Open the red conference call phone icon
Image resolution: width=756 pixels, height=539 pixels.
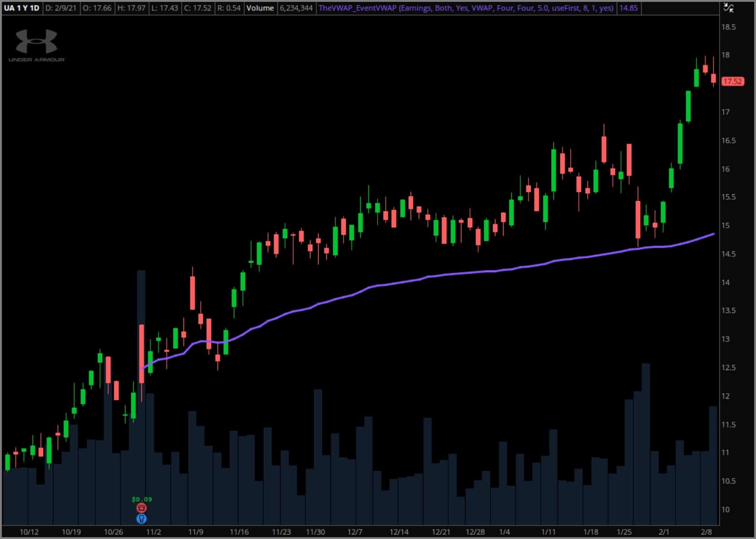tap(141, 508)
